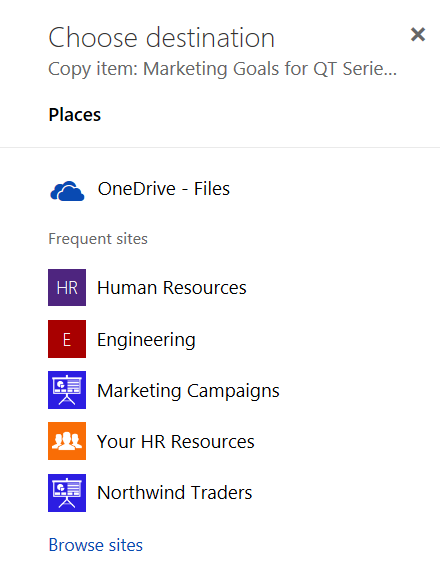Viewport: 440px width, 578px height.
Task: Click the Northwind Traders presentation board icon
Action: coord(67,493)
